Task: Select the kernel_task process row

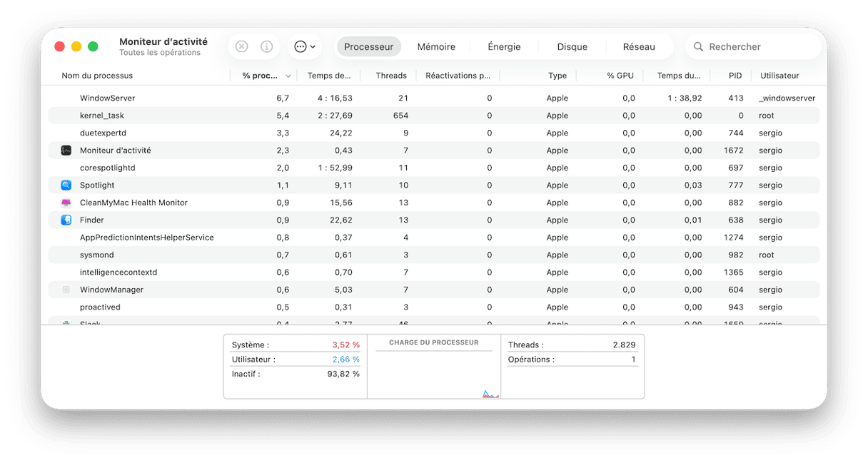Action: (x=434, y=116)
